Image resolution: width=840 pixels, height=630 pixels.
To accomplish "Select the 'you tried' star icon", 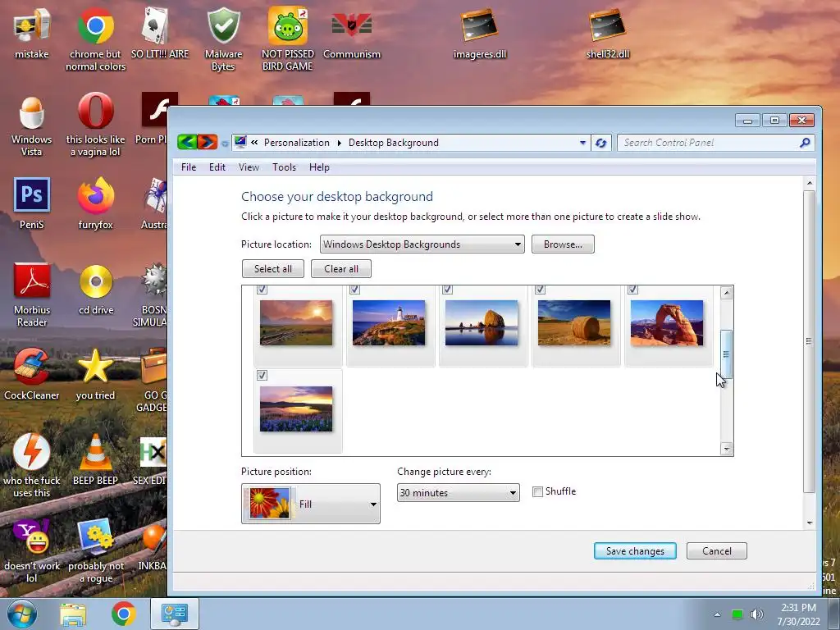I will pyautogui.click(x=95, y=374).
